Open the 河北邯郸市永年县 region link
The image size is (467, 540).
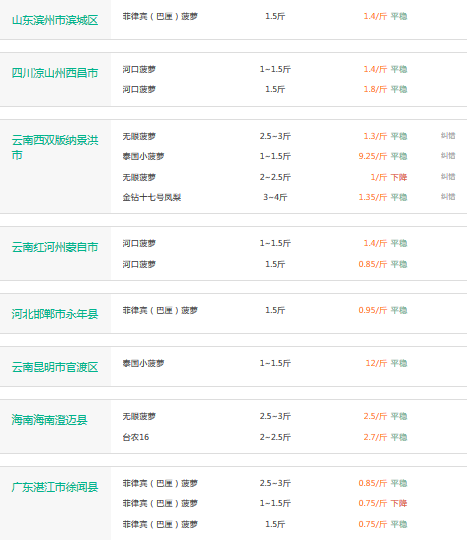[x=55, y=314]
